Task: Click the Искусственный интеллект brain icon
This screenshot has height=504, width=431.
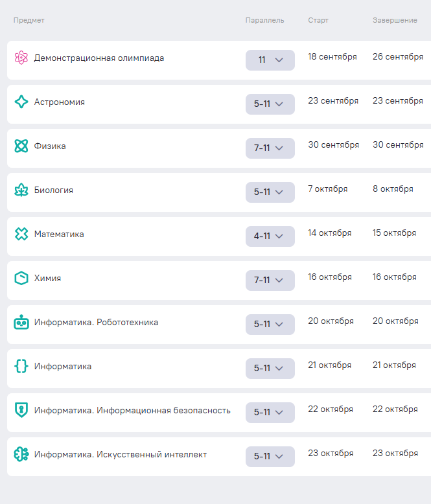Action: tap(21, 455)
